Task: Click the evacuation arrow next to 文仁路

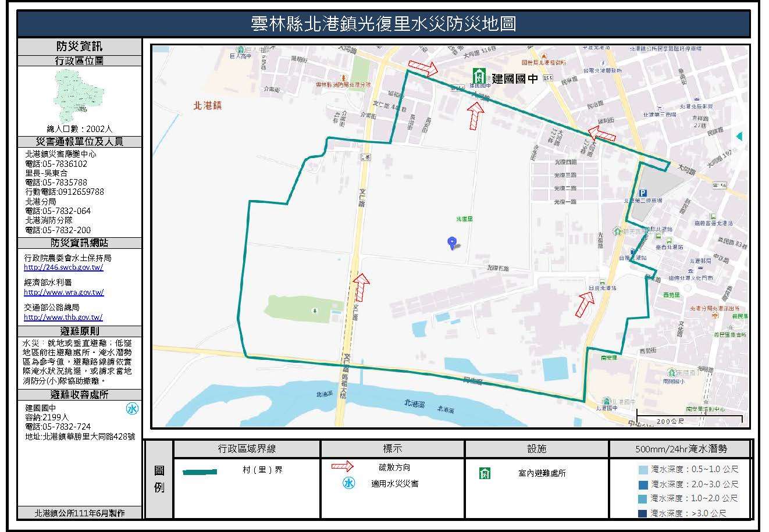Action: coord(362,287)
